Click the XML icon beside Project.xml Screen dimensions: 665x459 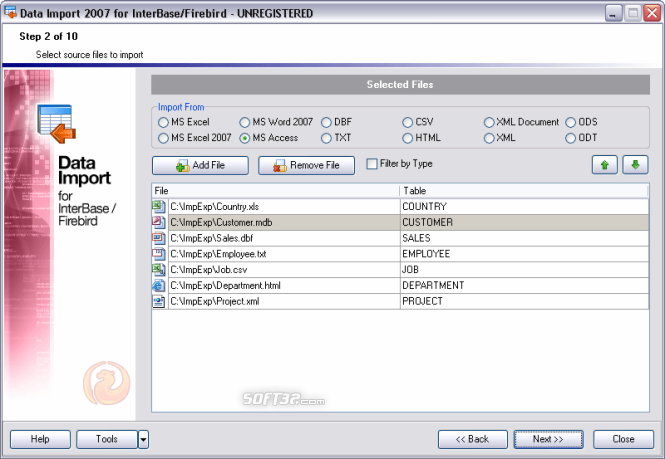click(159, 301)
